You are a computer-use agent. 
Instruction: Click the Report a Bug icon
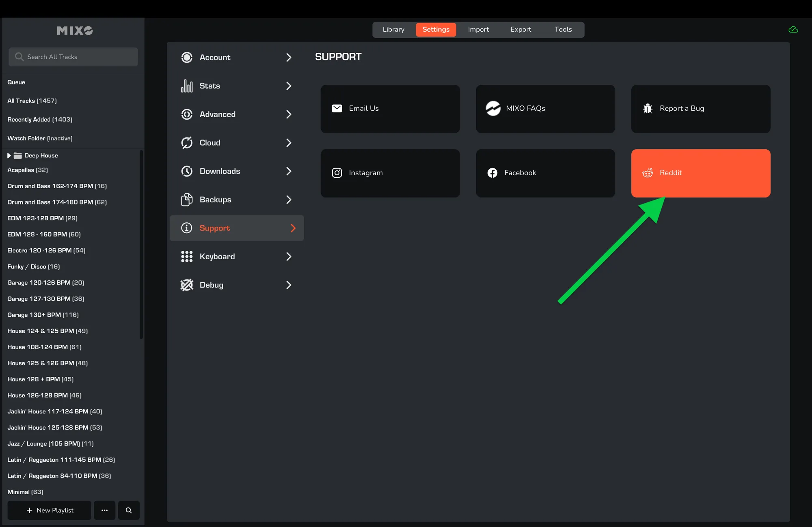pos(648,108)
